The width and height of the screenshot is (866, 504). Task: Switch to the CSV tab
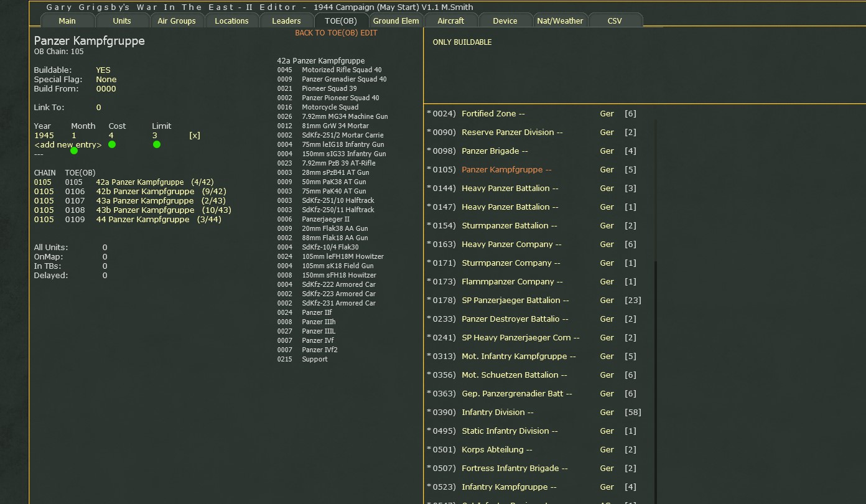coord(615,20)
